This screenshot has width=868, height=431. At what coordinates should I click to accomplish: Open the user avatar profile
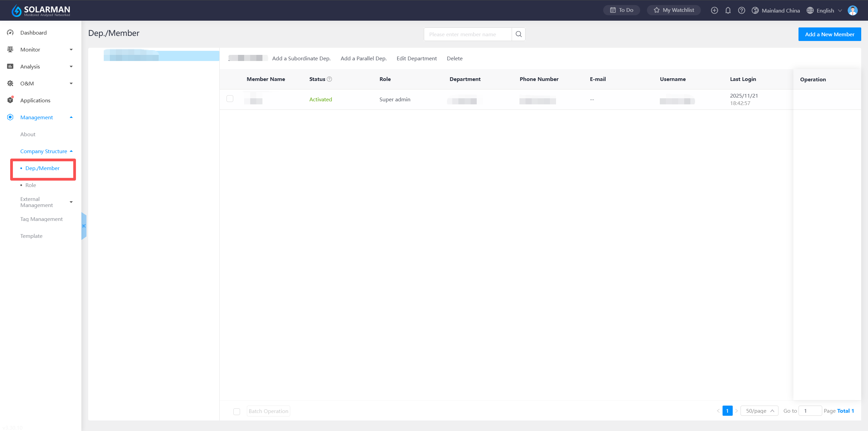tap(852, 11)
